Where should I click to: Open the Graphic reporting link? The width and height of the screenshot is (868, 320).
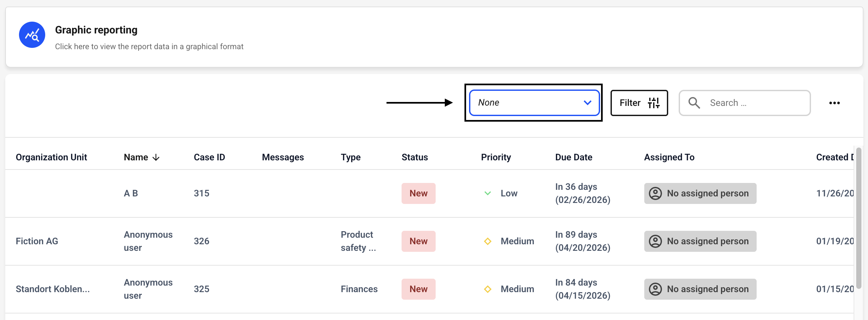click(96, 30)
